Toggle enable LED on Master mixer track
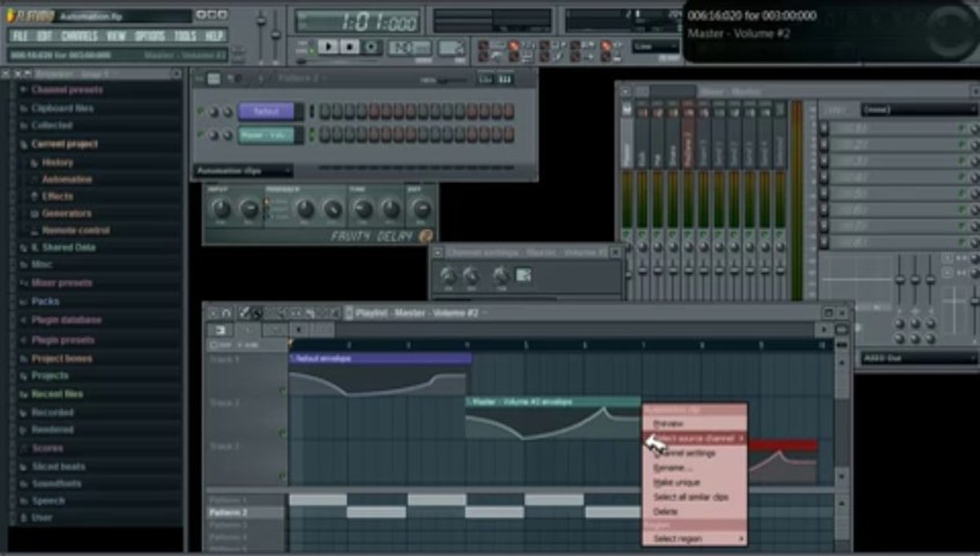The image size is (980, 556). point(626,233)
